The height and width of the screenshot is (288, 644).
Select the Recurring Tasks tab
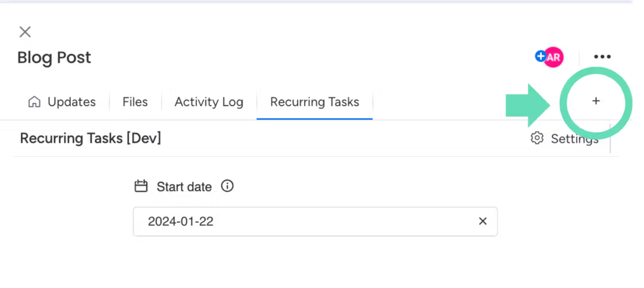point(314,102)
